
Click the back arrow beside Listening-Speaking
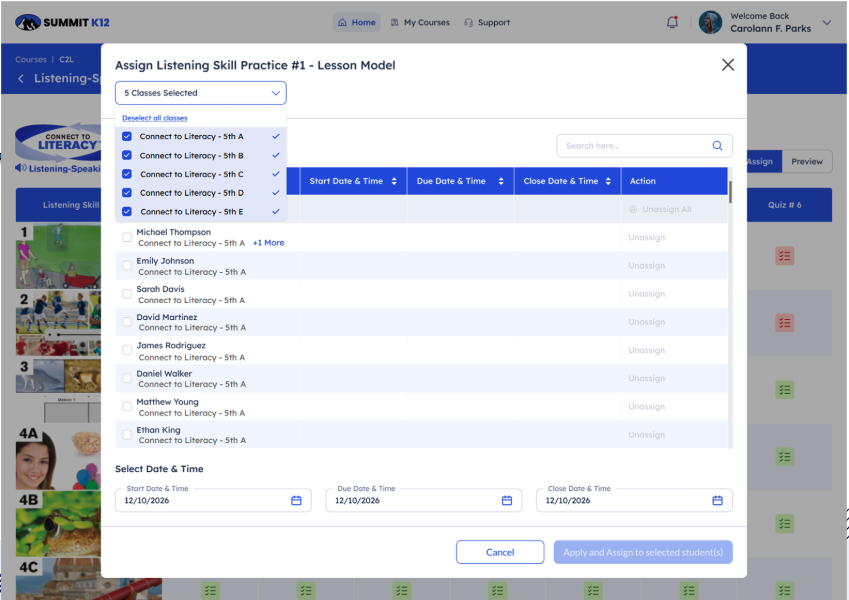pos(21,79)
